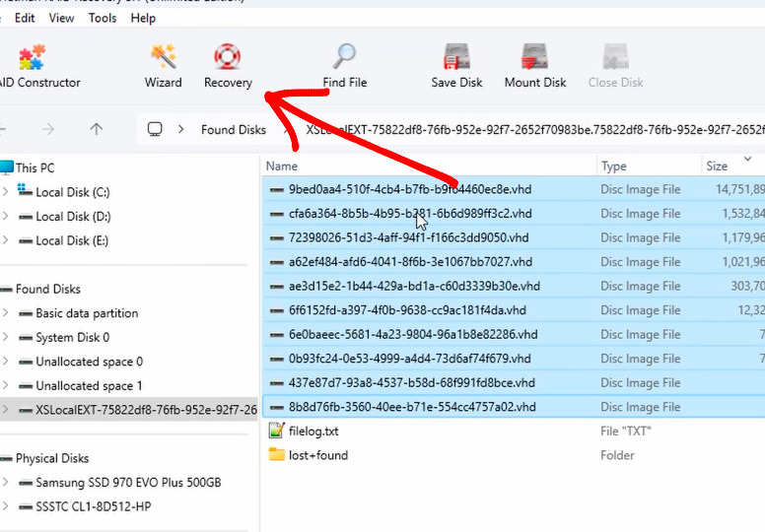765x532 pixels.
Task: Expand the XSLocalEXT disk tree node
Action: [x=5, y=409]
